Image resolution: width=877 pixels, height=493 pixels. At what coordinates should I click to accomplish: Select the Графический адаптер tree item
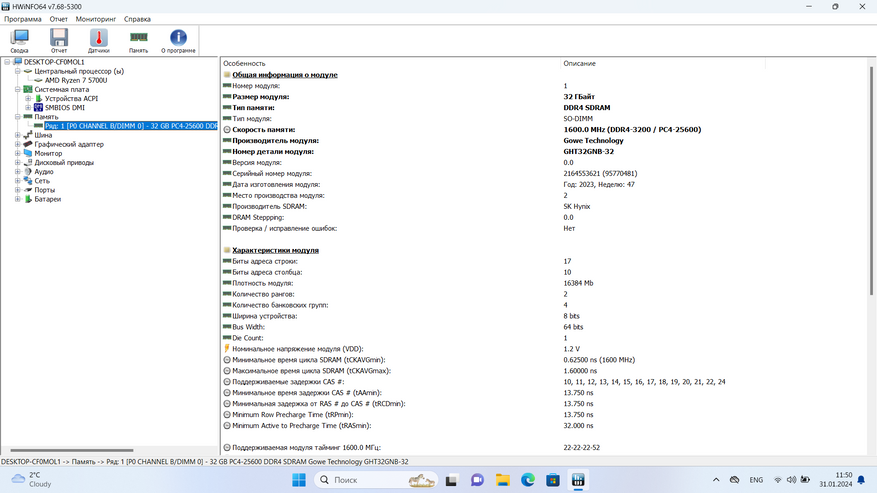69,144
